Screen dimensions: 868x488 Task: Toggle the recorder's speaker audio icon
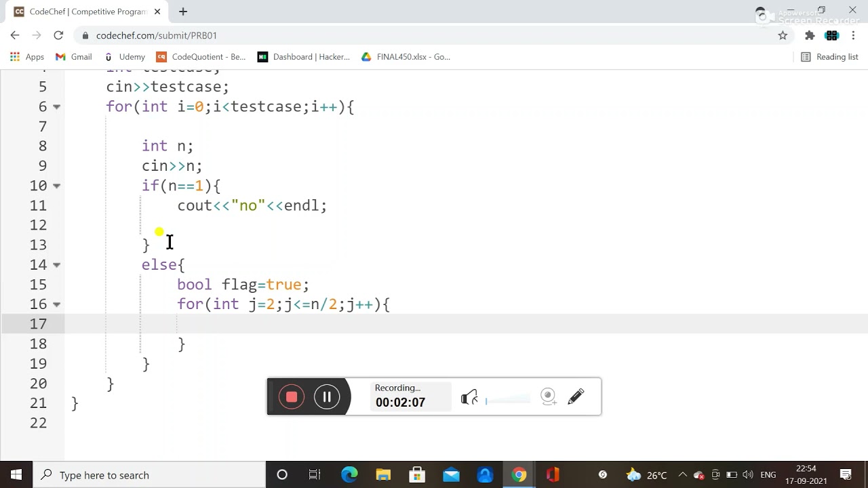click(x=470, y=397)
